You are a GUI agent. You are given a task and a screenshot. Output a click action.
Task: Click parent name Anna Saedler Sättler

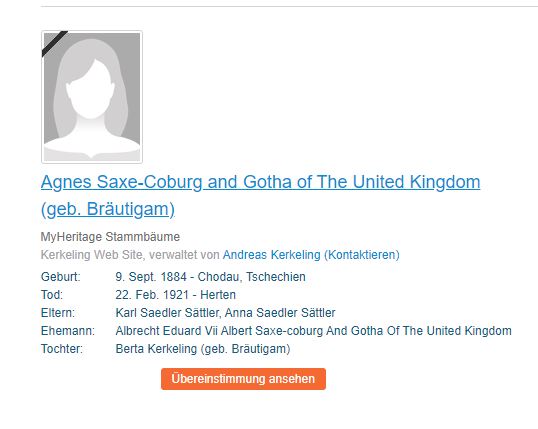(x=280, y=313)
